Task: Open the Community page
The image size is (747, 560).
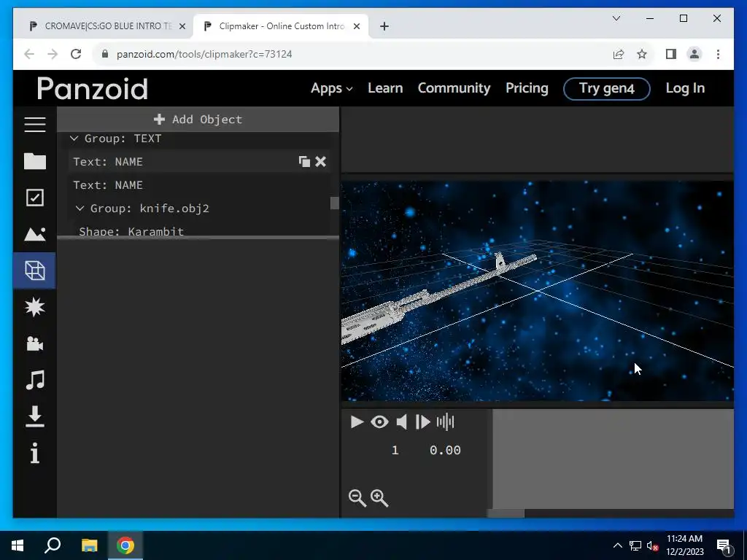Action: [x=454, y=88]
